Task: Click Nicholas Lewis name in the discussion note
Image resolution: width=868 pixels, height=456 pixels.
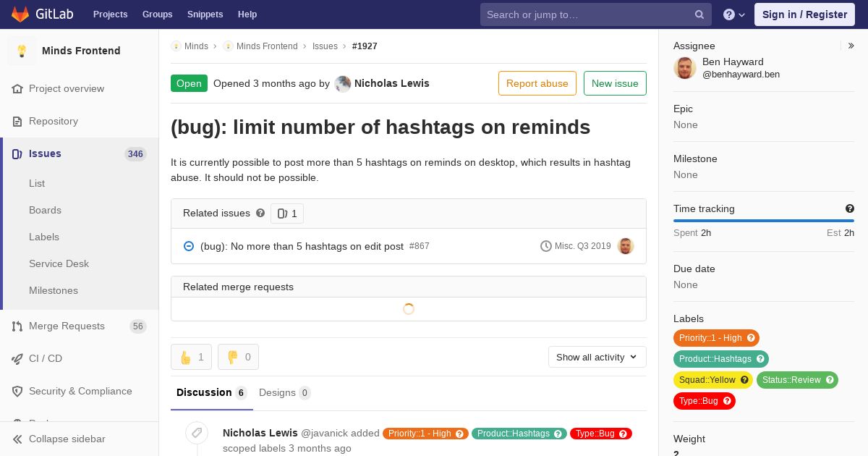Action: [260, 433]
